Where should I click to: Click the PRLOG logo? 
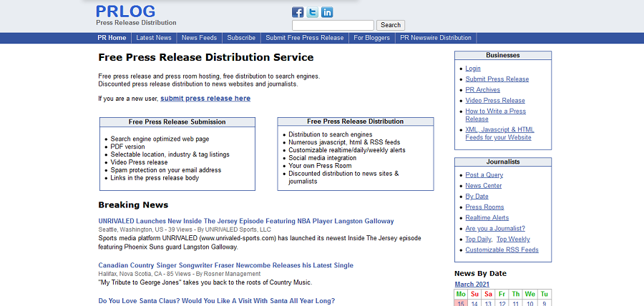pyautogui.click(x=126, y=11)
